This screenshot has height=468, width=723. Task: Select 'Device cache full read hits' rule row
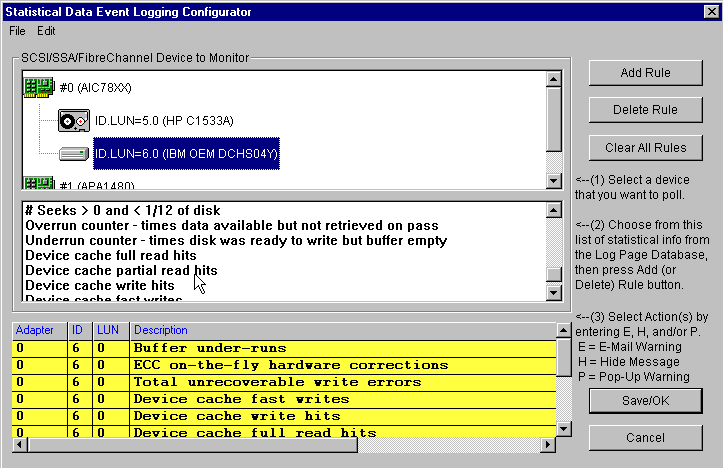pyautogui.click(x=284, y=432)
